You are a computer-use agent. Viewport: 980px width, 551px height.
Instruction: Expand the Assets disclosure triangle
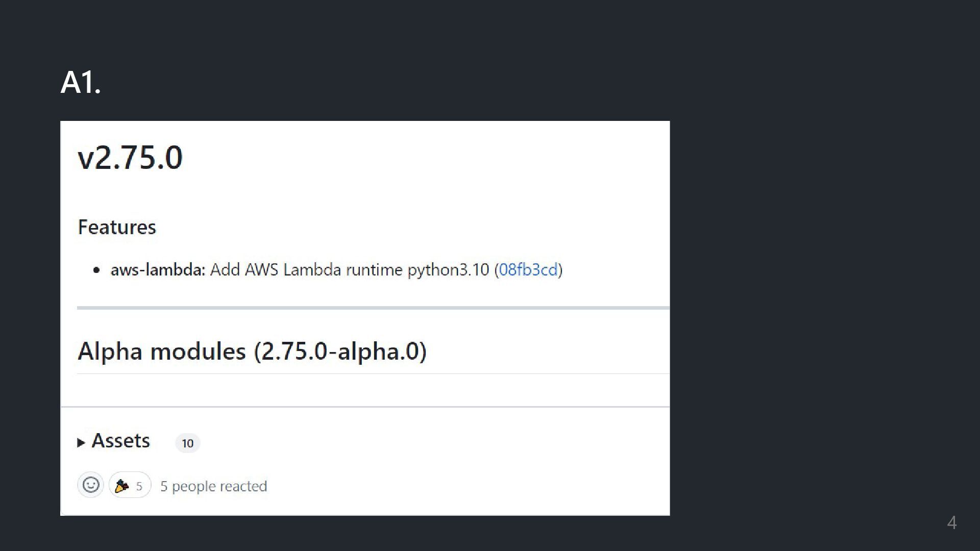81,442
